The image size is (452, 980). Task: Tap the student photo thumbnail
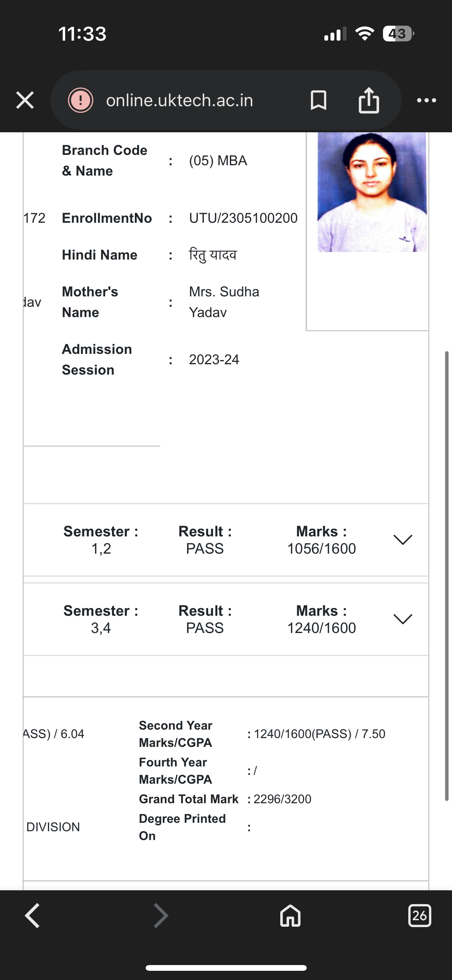(371, 192)
